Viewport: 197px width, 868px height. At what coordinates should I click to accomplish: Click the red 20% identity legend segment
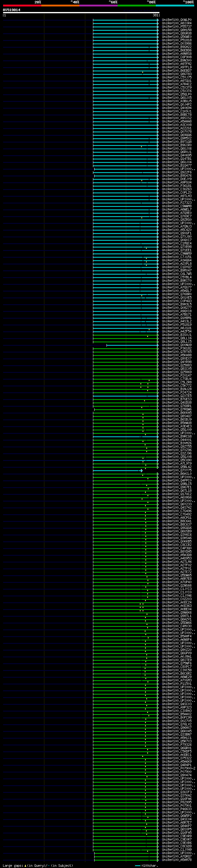(x=22, y=6)
